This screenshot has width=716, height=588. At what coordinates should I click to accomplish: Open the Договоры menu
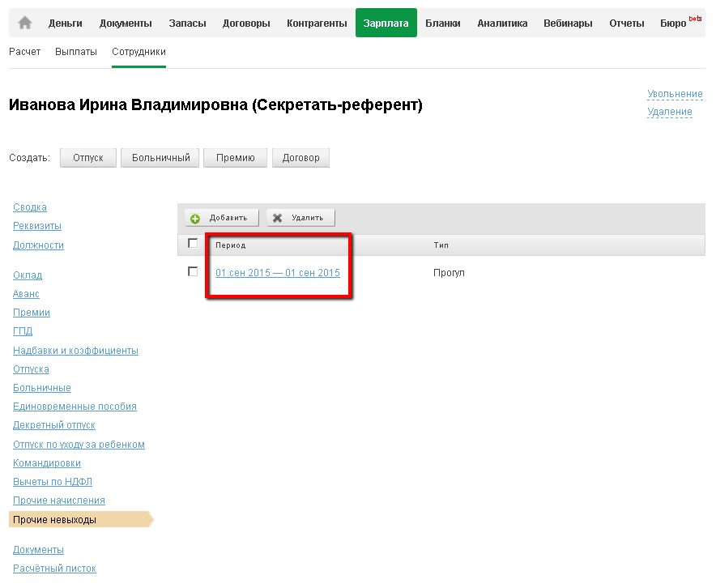coord(246,23)
